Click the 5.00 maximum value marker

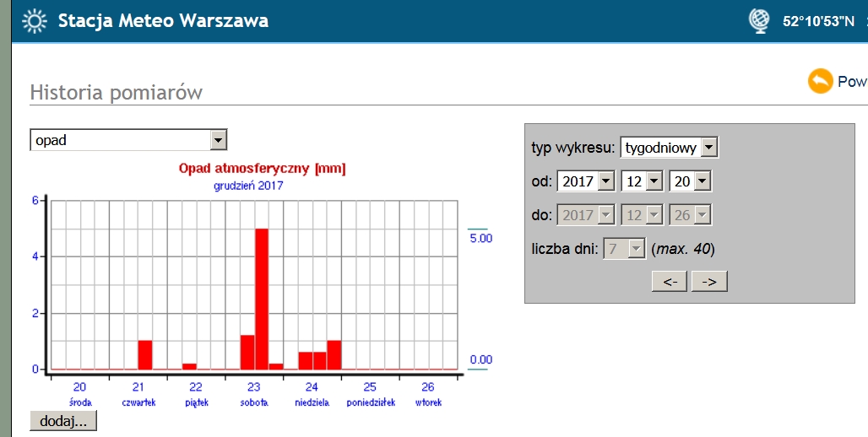pyautogui.click(x=480, y=238)
